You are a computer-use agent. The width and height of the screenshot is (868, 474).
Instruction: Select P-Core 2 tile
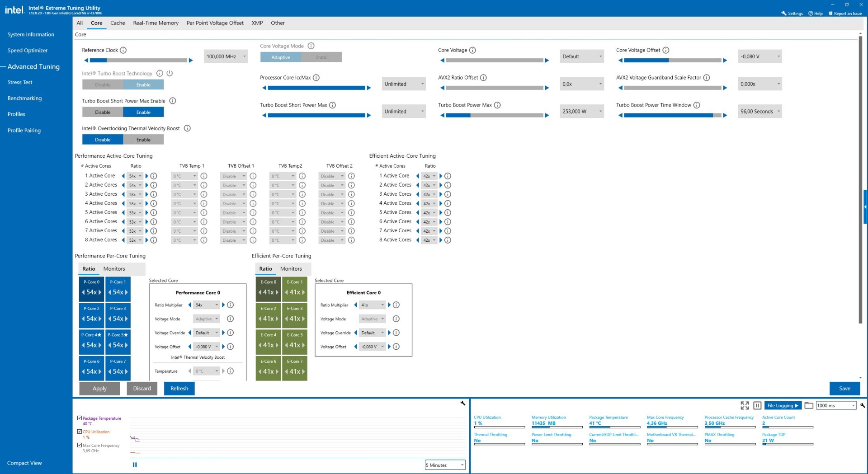tap(92, 315)
